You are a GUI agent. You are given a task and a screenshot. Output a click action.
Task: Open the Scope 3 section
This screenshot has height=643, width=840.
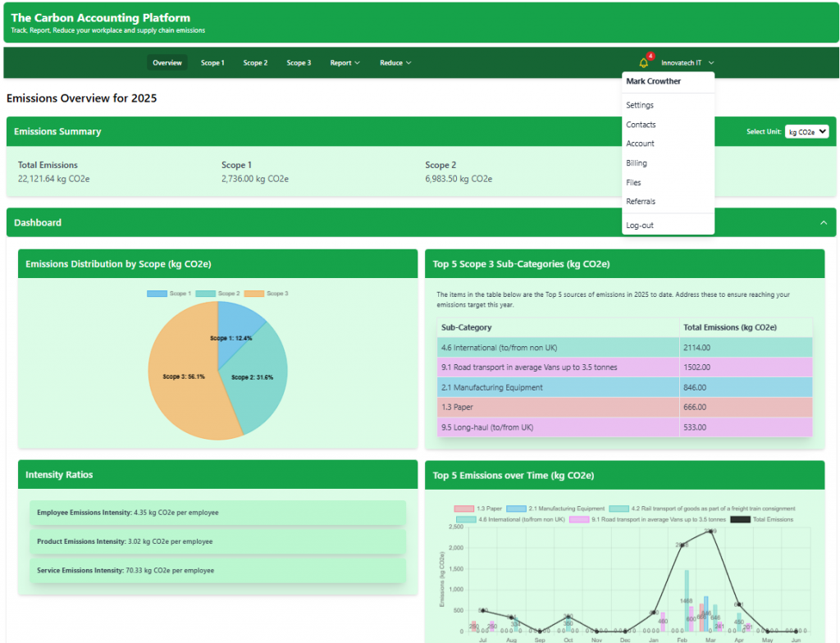tap(299, 62)
